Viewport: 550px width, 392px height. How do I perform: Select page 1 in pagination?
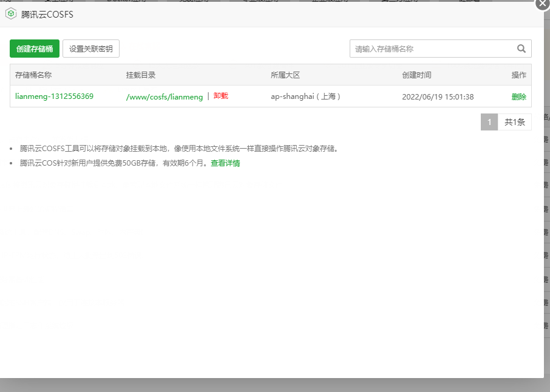[489, 122]
